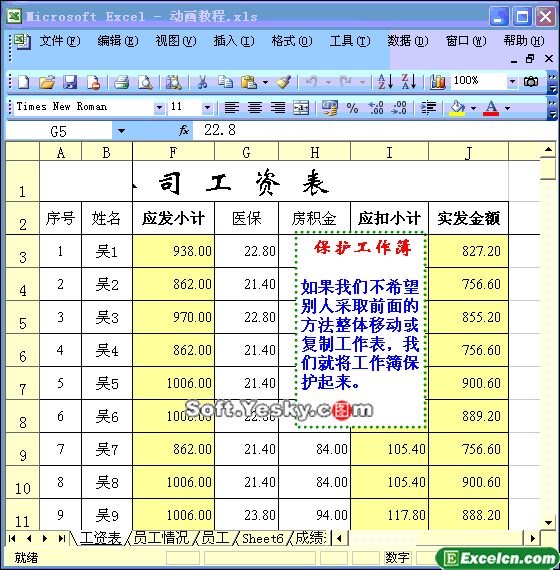This screenshot has width=560, height=570.
Task: Align text right
Action: click(x=278, y=108)
